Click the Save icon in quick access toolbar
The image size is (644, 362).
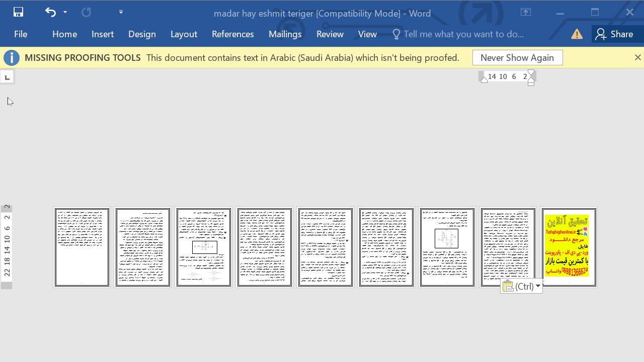coord(18,12)
